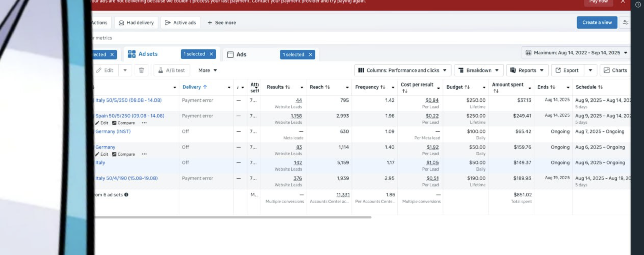644x255 pixels.
Task: Open the Breakdown dropdown
Action: (478, 70)
